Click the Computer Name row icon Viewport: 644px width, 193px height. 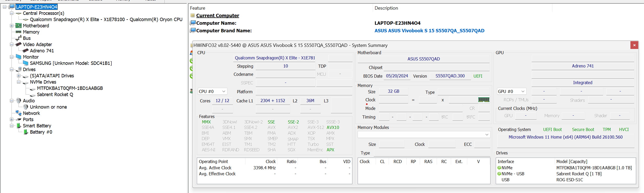coord(193,23)
